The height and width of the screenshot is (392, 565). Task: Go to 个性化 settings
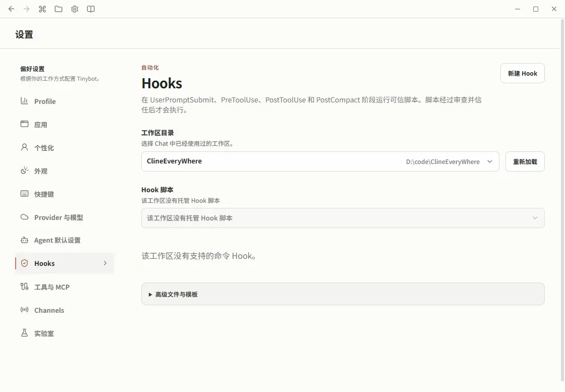(65, 148)
